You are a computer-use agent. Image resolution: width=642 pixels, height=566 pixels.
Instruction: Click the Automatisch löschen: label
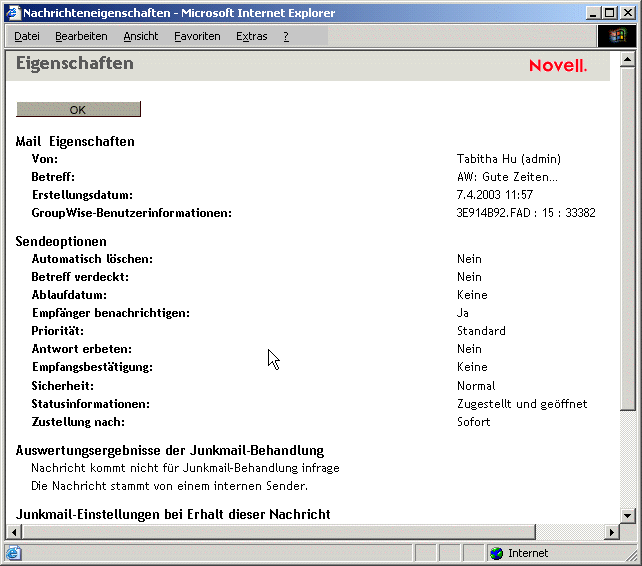click(x=92, y=259)
